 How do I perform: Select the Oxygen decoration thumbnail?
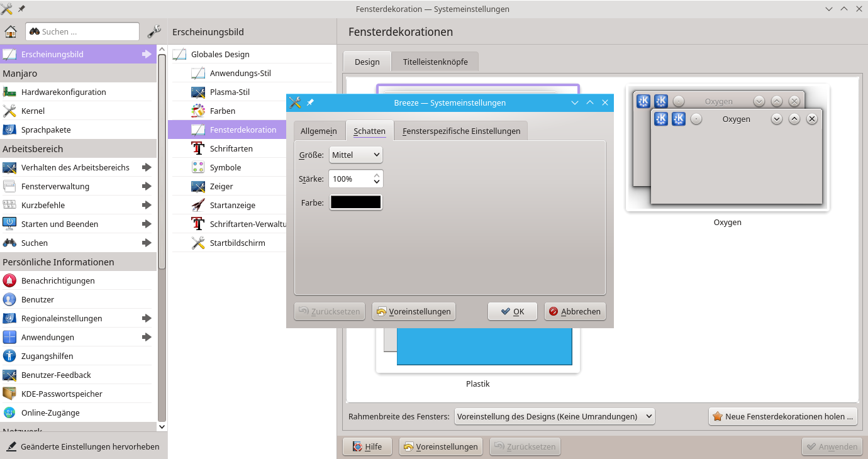pyautogui.click(x=728, y=148)
